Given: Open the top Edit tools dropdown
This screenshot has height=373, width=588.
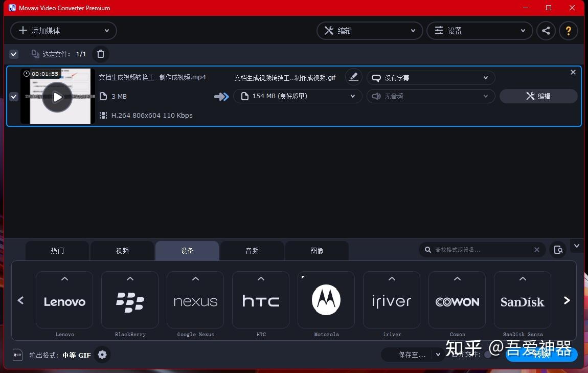Looking at the screenshot, I should (x=370, y=31).
